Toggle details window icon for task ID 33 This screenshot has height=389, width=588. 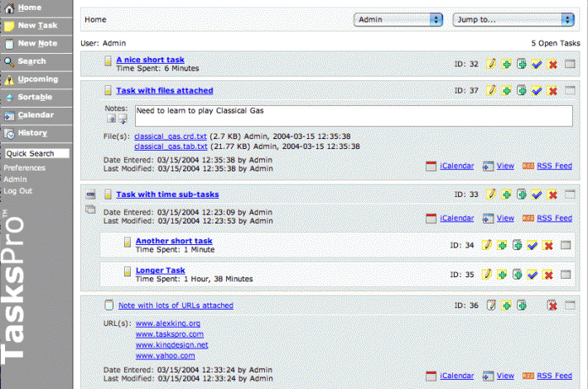(570, 194)
